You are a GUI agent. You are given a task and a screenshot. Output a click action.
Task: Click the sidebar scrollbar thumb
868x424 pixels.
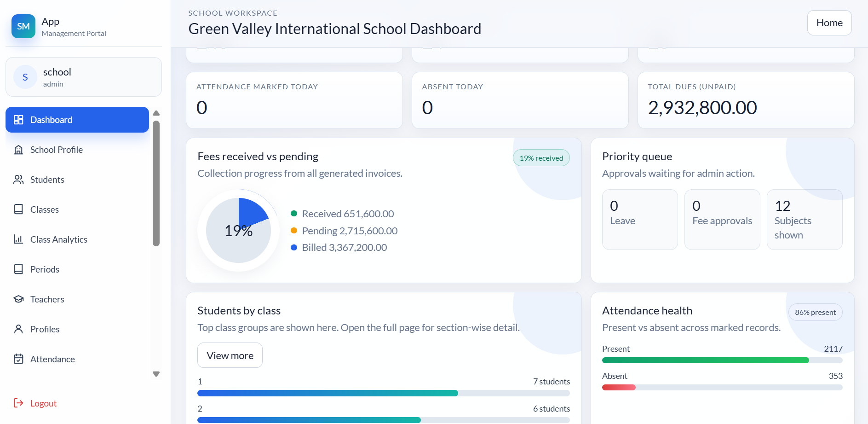[x=156, y=183]
